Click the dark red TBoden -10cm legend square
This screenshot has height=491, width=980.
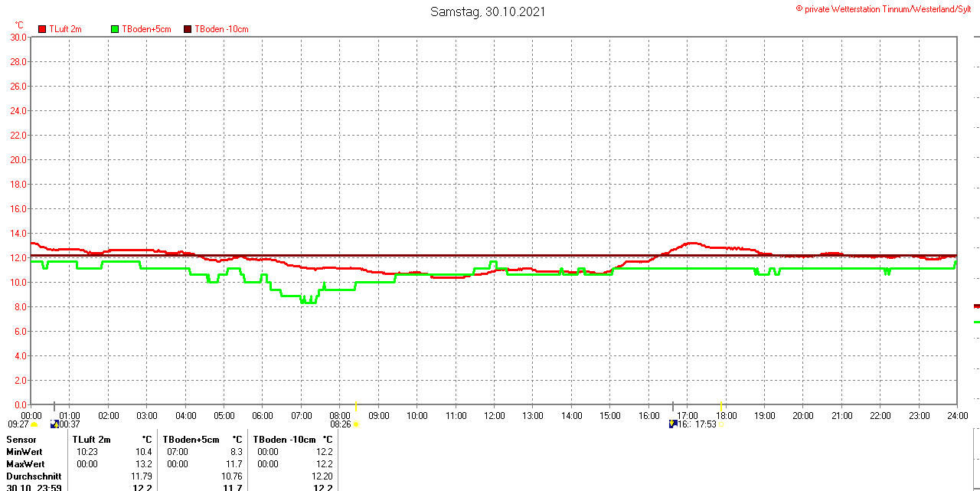188,29
